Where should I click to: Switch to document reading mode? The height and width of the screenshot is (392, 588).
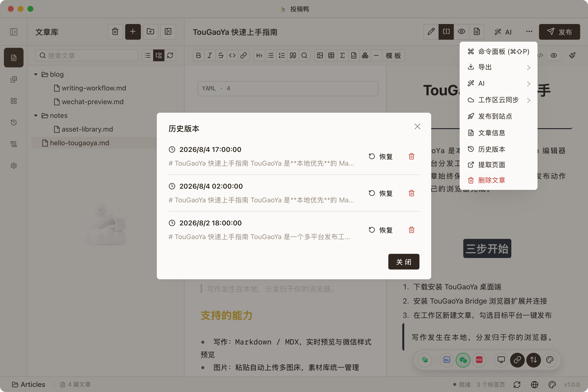tap(477, 32)
